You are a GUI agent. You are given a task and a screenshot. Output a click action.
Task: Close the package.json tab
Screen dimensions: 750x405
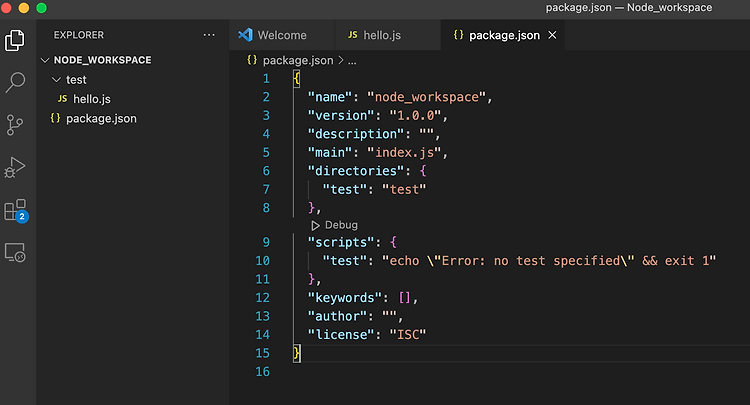pyautogui.click(x=552, y=35)
